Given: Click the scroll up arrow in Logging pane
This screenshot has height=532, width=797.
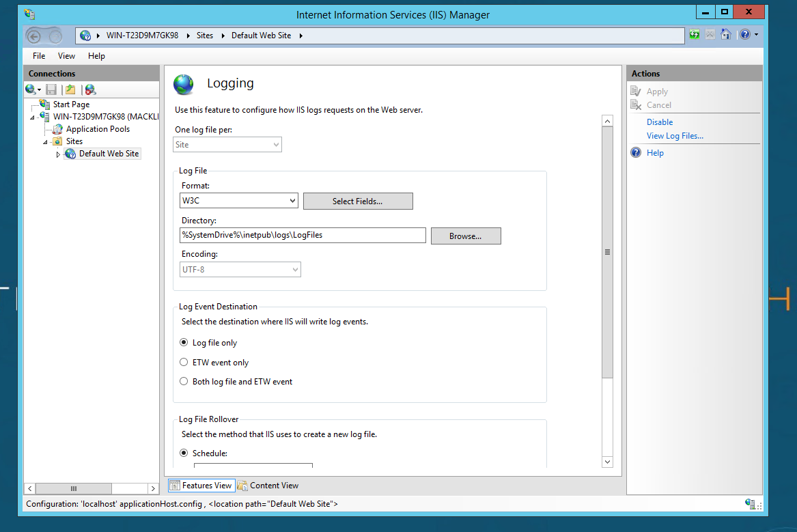Looking at the screenshot, I should point(607,121).
